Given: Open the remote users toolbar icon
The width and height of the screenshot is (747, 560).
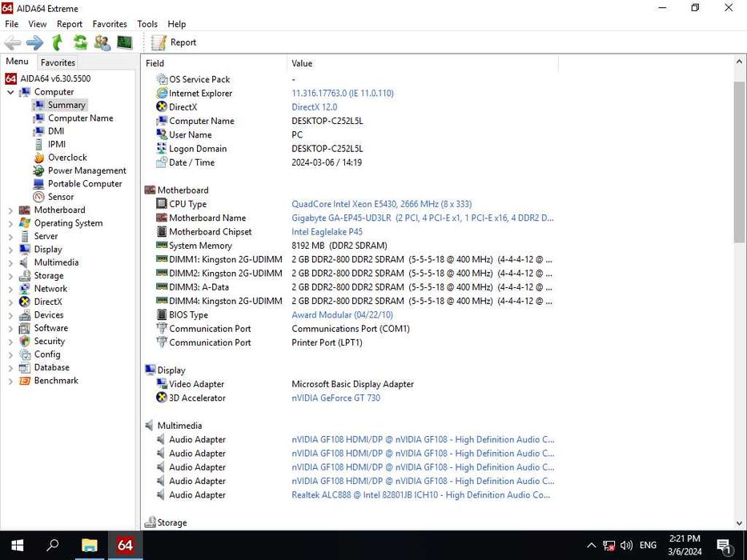Looking at the screenshot, I should pos(102,42).
